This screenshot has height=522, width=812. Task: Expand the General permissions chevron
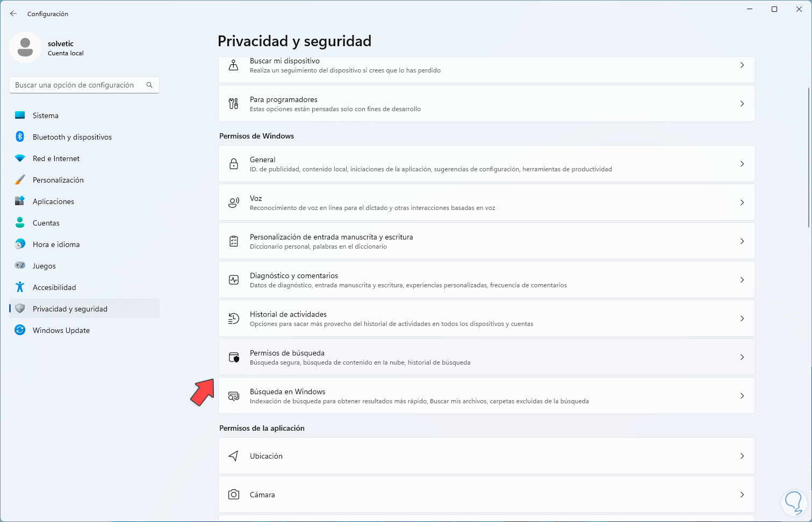click(742, 164)
